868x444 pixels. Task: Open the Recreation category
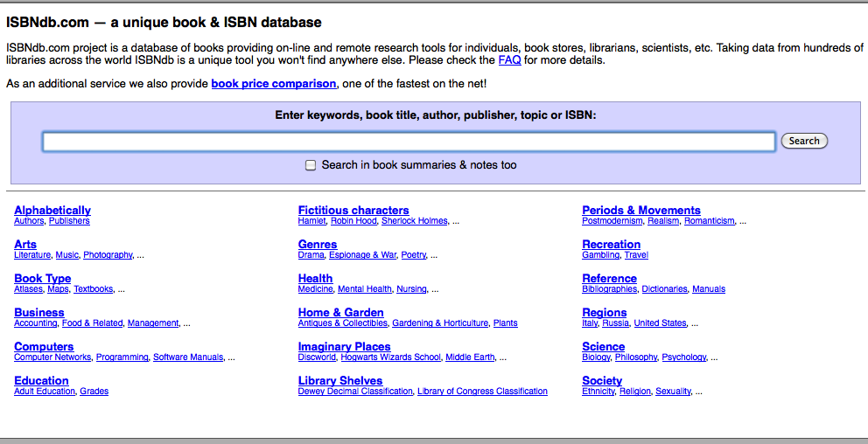click(611, 245)
